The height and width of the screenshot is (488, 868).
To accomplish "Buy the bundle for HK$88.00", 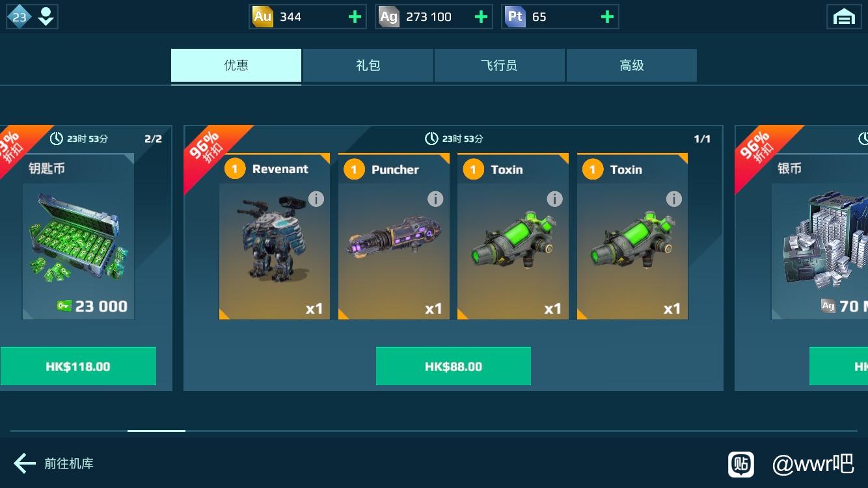I will (x=454, y=366).
